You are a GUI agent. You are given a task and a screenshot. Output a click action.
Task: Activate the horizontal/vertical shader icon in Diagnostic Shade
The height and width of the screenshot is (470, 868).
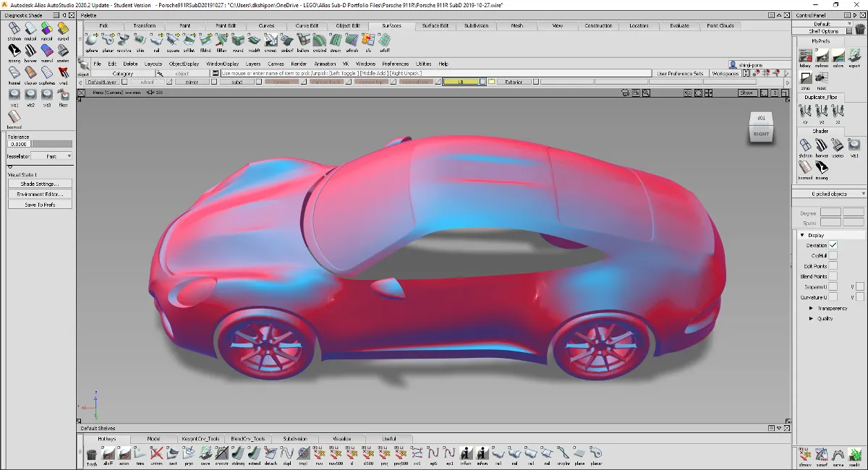tap(30, 51)
